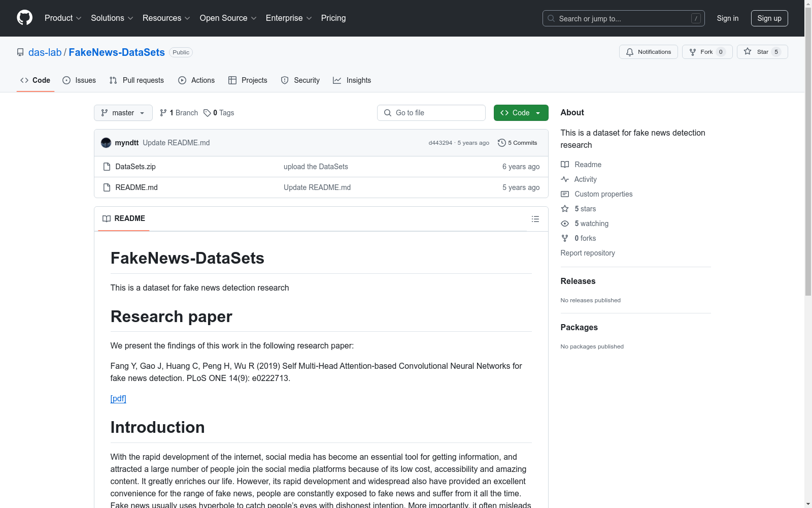Click the star count badge 5
Screen dimensions: 812x508
click(776, 52)
